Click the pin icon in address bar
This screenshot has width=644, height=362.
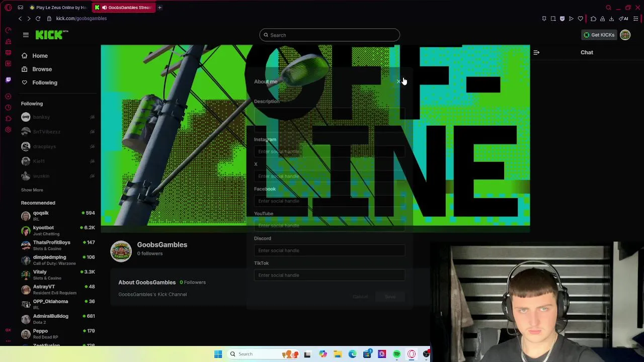point(544,19)
